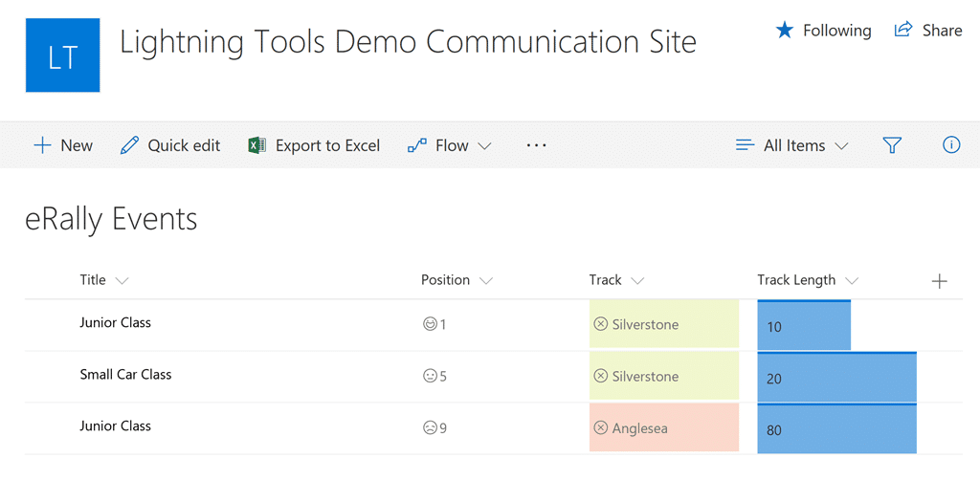Click the view lines icon before All Items
Viewport: 980px width, 480px height.
(x=746, y=145)
